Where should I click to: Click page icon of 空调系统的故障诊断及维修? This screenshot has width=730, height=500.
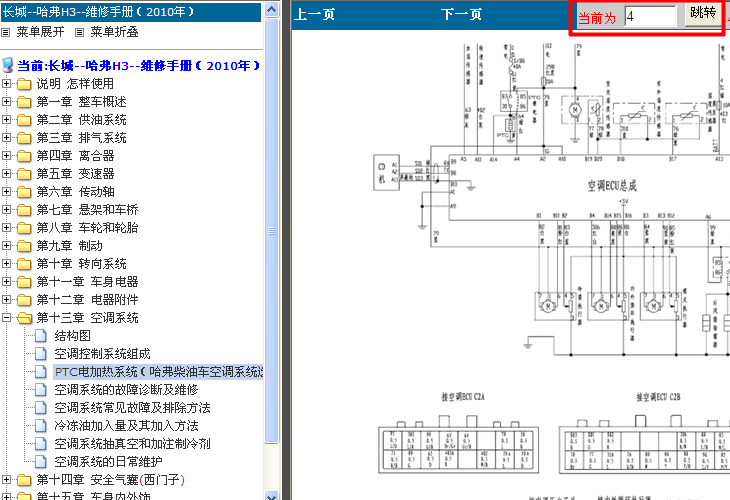click(x=41, y=390)
